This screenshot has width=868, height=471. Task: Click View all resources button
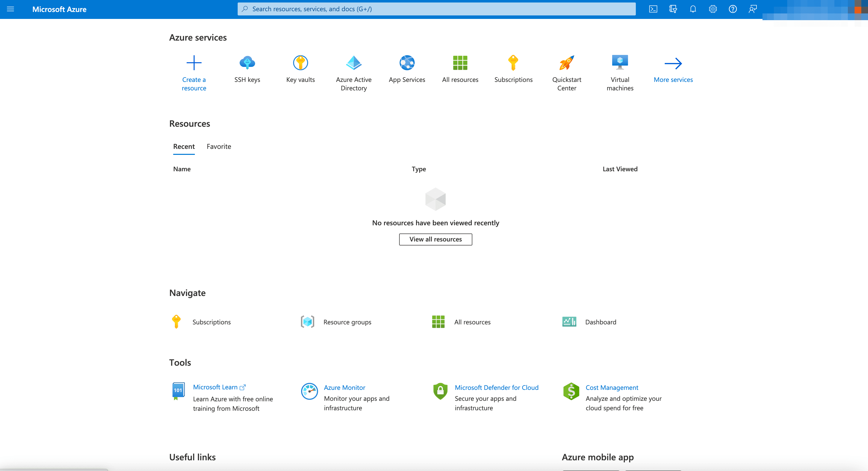click(435, 239)
